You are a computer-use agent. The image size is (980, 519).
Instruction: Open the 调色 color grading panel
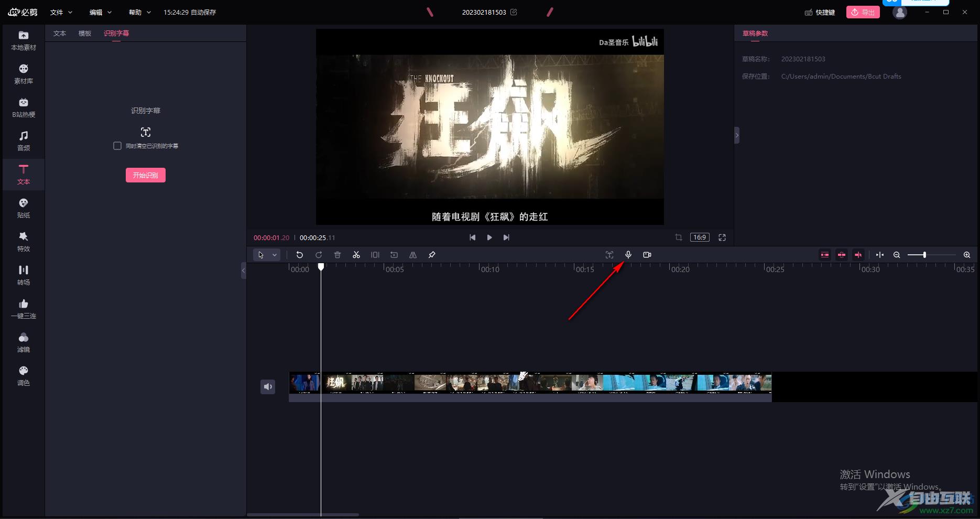pos(24,376)
